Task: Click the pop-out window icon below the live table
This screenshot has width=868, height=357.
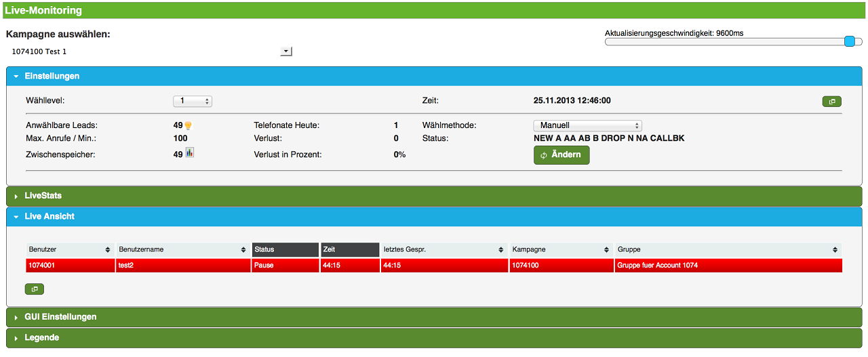Action: point(34,289)
